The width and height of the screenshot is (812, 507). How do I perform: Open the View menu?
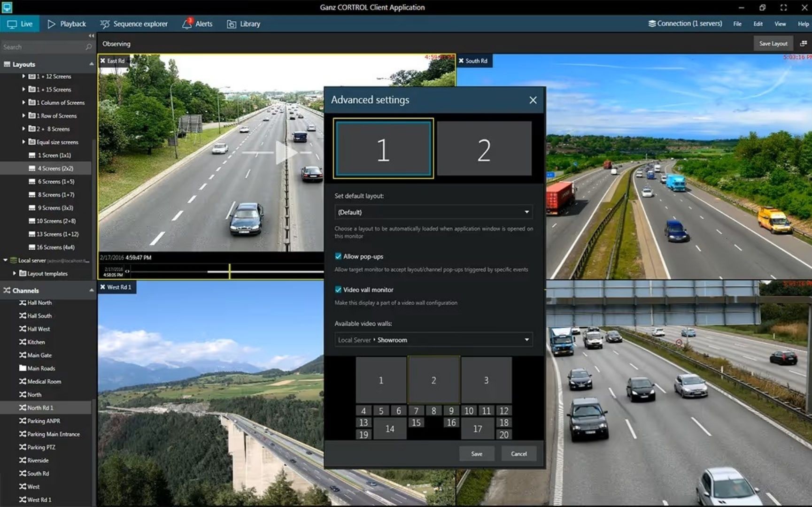click(x=780, y=24)
